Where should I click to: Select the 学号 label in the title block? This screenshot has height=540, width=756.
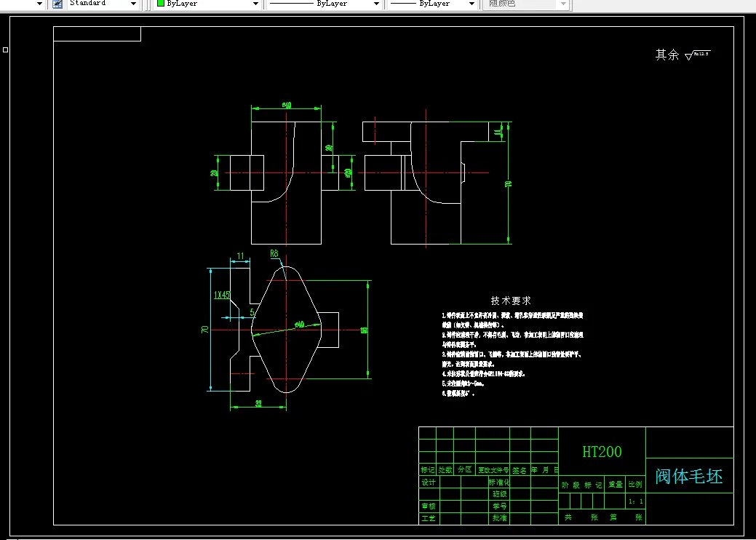tap(499, 507)
